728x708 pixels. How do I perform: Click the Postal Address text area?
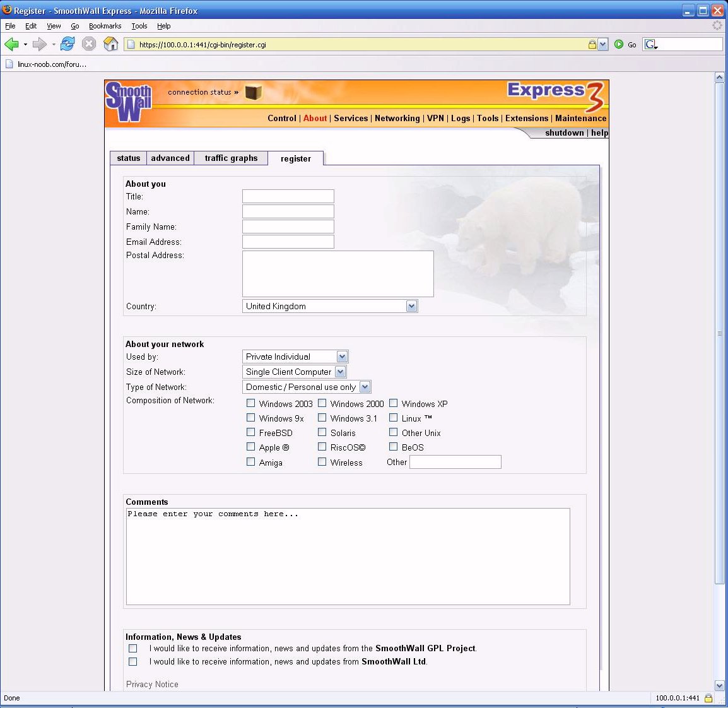coord(338,274)
